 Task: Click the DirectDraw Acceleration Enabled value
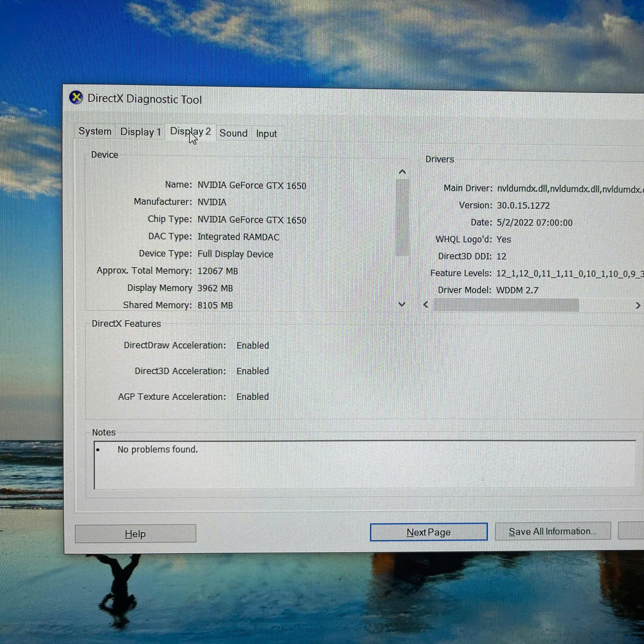(253, 346)
